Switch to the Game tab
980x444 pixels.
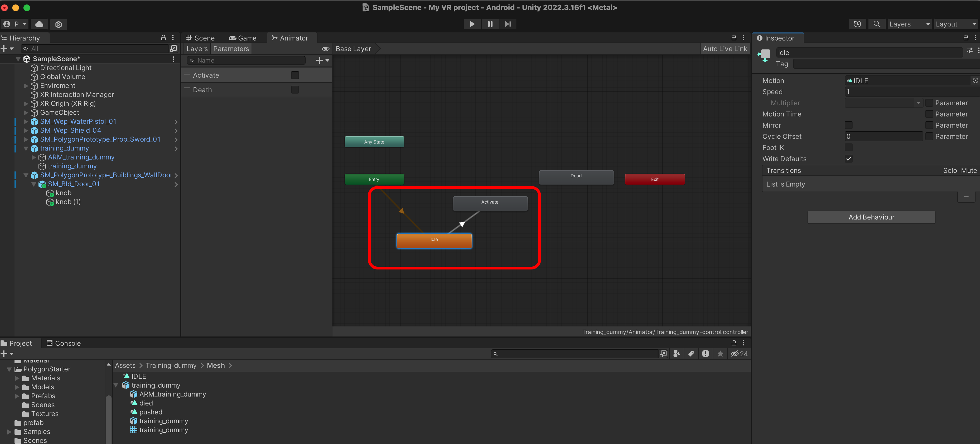click(x=242, y=38)
